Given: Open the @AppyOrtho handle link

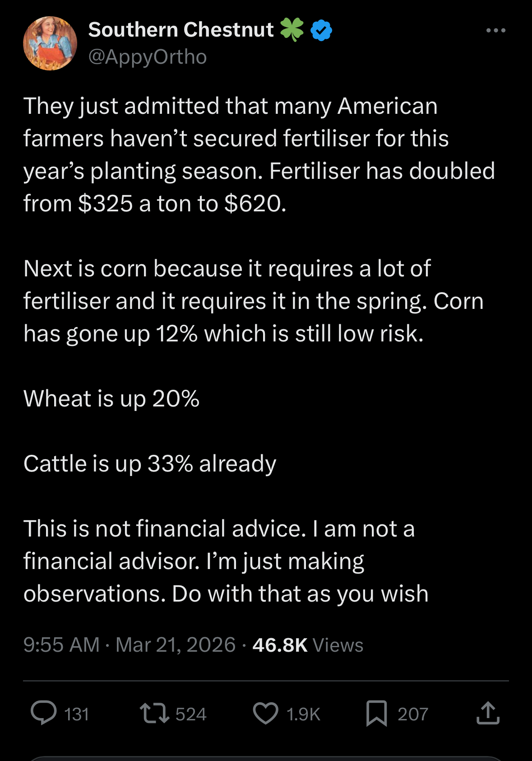Looking at the screenshot, I should (x=148, y=57).
